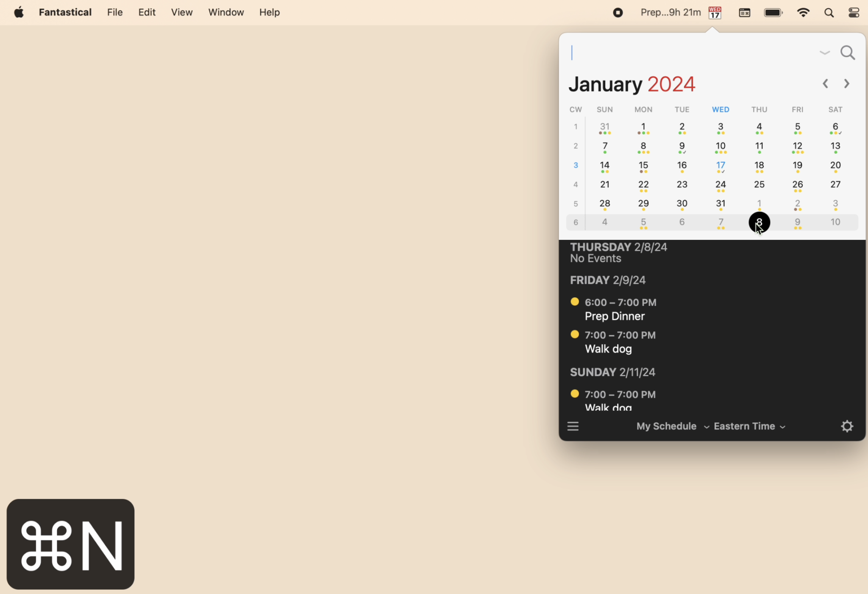Open the Help menu
The image size is (868, 594).
click(x=270, y=12)
